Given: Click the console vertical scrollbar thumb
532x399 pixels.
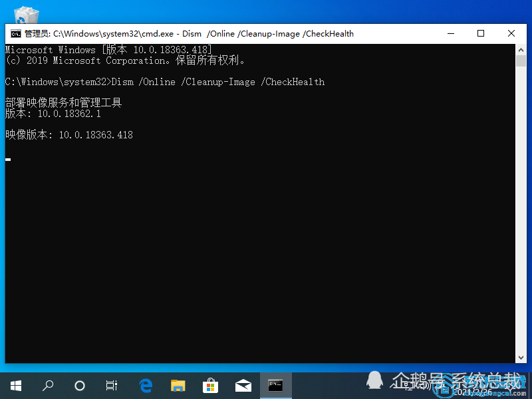Looking at the screenshot, I should (x=521, y=61).
